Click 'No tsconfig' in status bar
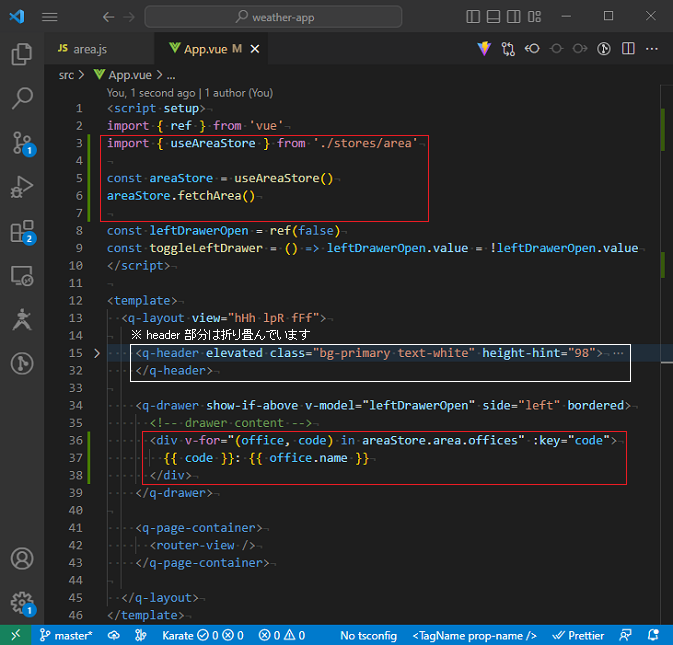The height and width of the screenshot is (645, 673). 368,636
